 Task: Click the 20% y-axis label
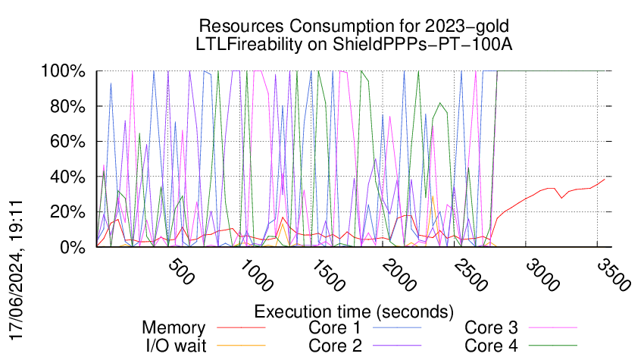(x=67, y=212)
